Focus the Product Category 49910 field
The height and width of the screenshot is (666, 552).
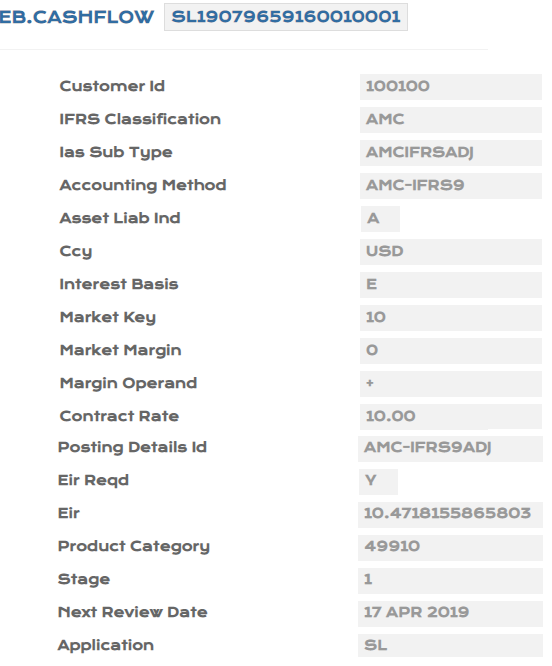pos(450,547)
